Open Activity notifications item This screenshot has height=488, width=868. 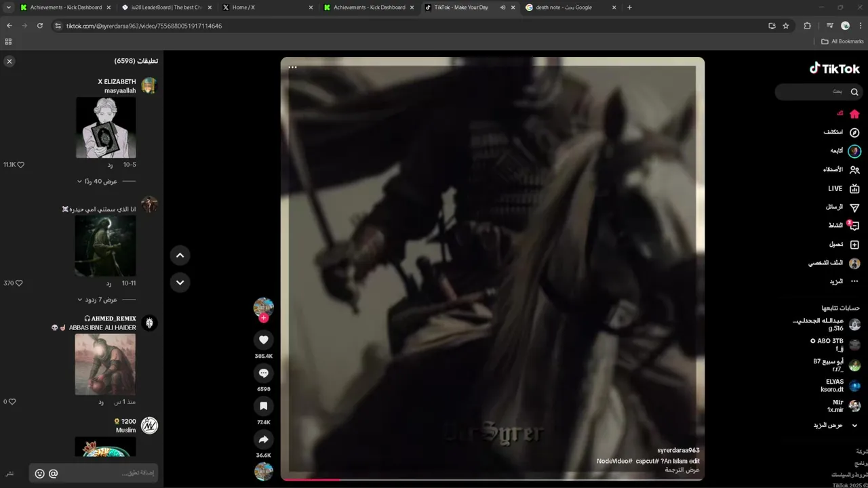coord(844,226)
